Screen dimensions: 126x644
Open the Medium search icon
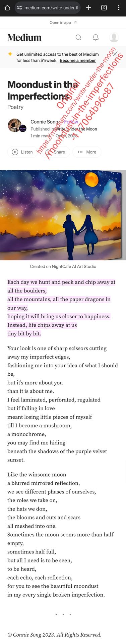(78, 37)
